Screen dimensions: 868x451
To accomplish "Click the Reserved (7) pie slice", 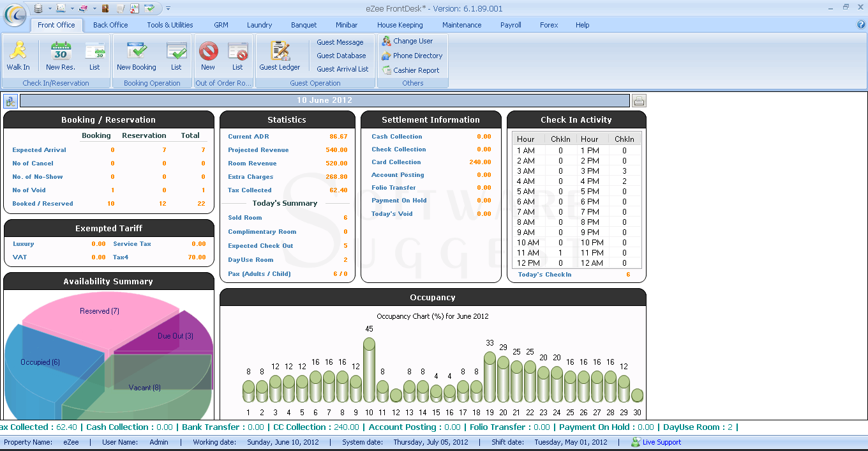I will [x=96, y=319].
